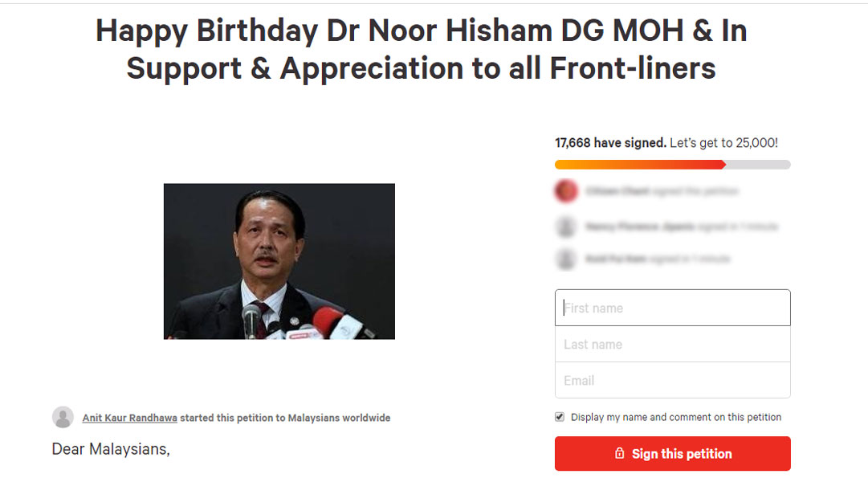Click the petition title heading
The height and width of the screenshot is (482, 868).
tap(422, 49)
